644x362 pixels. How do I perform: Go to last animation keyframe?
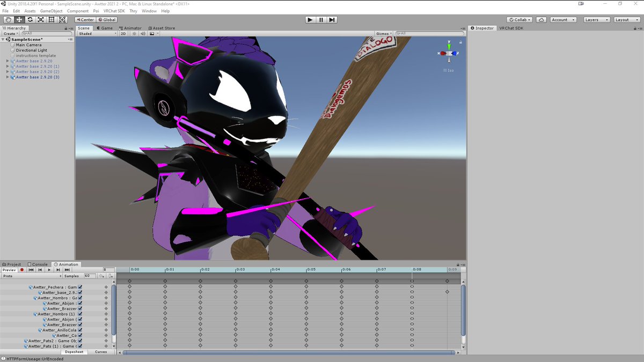click(x=67, y=270)
